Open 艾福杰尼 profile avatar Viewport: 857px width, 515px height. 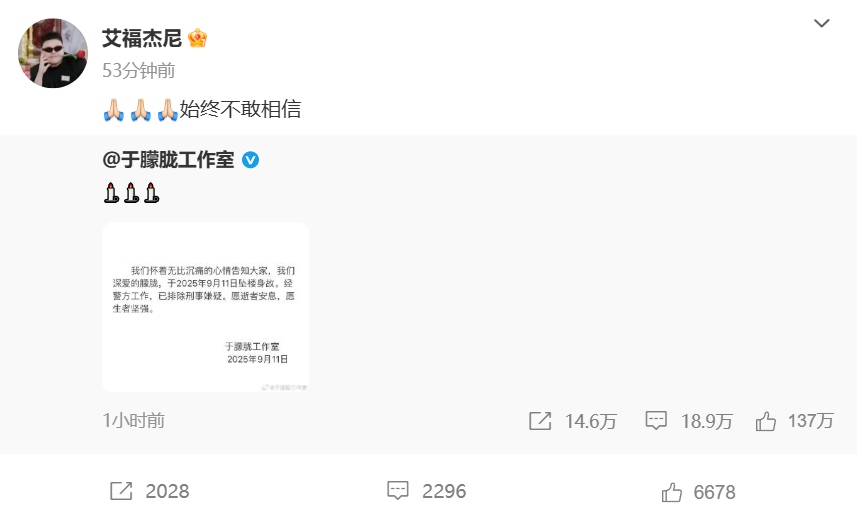(x=52, y=52)
